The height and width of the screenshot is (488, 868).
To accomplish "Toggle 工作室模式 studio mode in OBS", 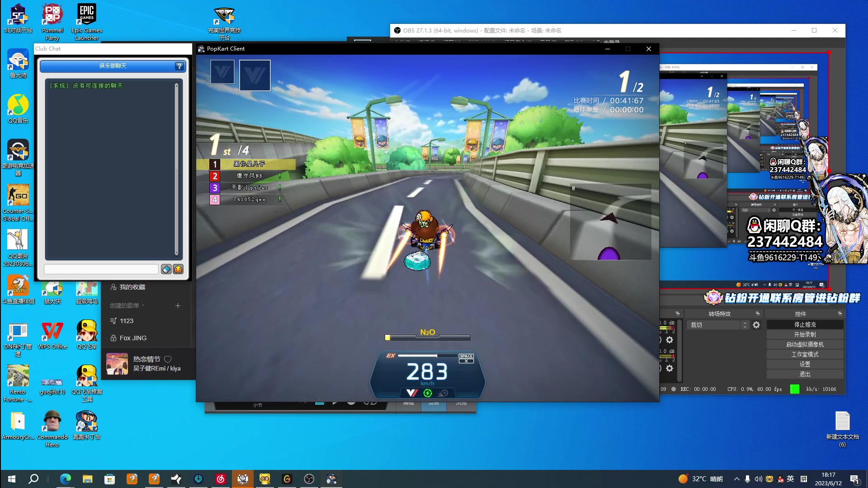I will [x=805, y=354].
